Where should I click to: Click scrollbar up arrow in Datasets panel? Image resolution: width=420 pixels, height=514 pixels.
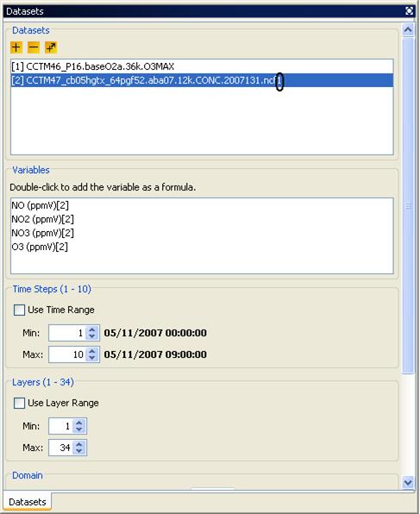click(x=408, y=30)
